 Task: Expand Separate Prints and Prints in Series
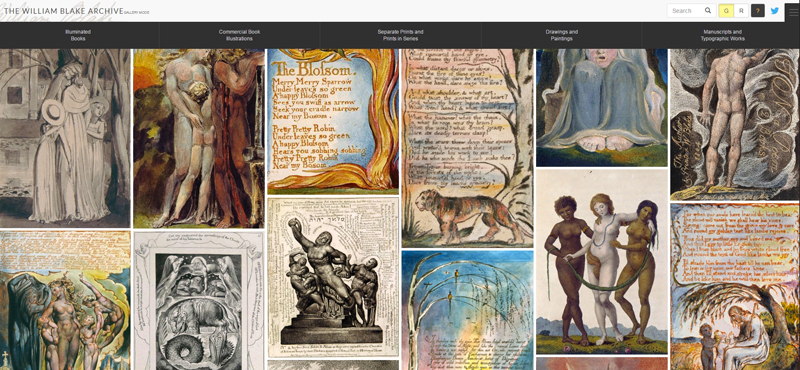point(401,35)
